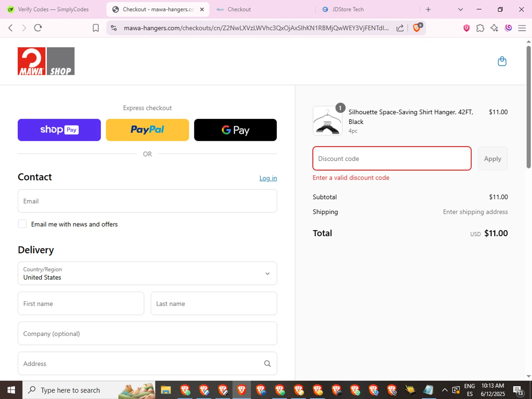This screenshot has height=399, width=532.
Task: Show hidden system tray icons
Action: click(444, 390)
